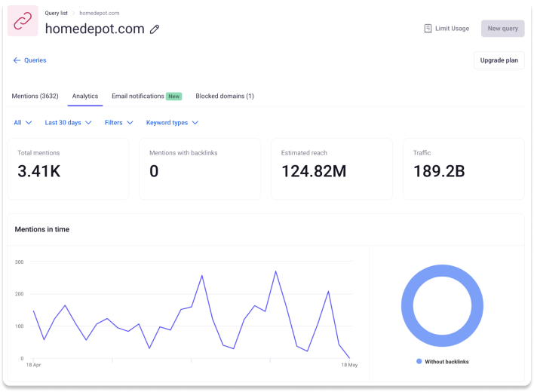534x392 pixels.
Task: Go back to Queries link
Action: point(29,60)
